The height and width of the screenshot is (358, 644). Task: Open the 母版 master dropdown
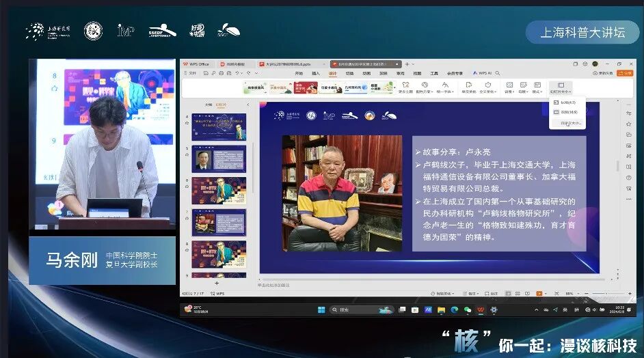[x=523, y=87]
